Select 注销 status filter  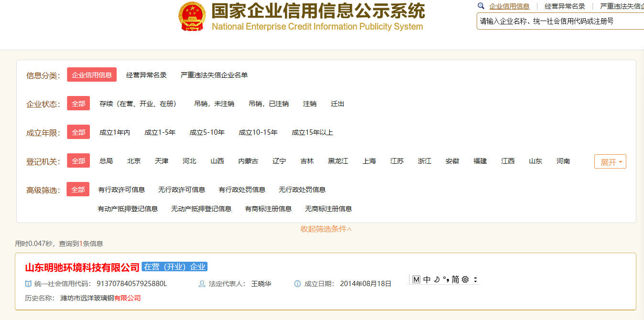click(310, 104)
